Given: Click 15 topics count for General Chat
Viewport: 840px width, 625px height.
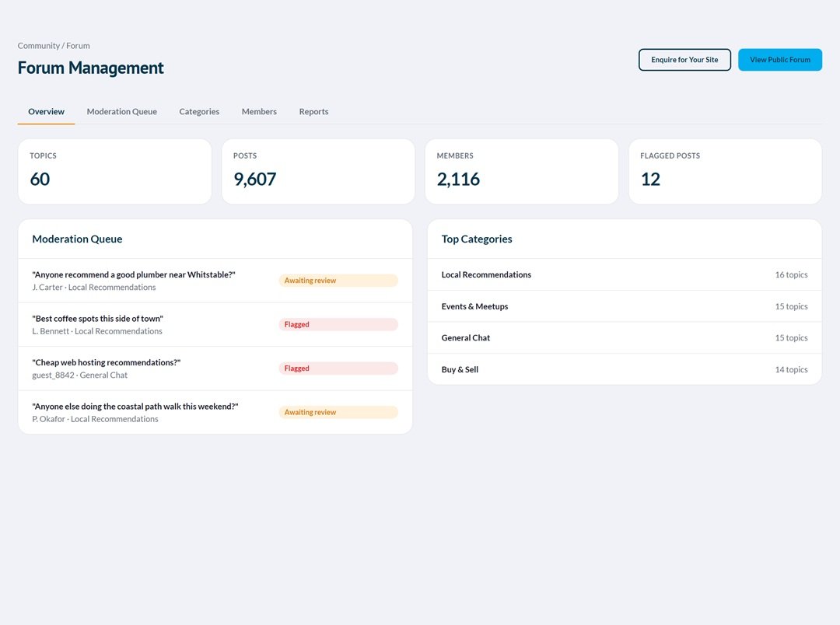Looking at the screenshot, I should [791, 338].
